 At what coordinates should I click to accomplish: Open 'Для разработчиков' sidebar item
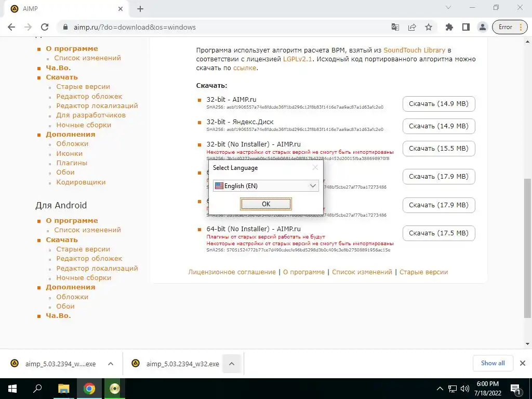coord(91,115)
